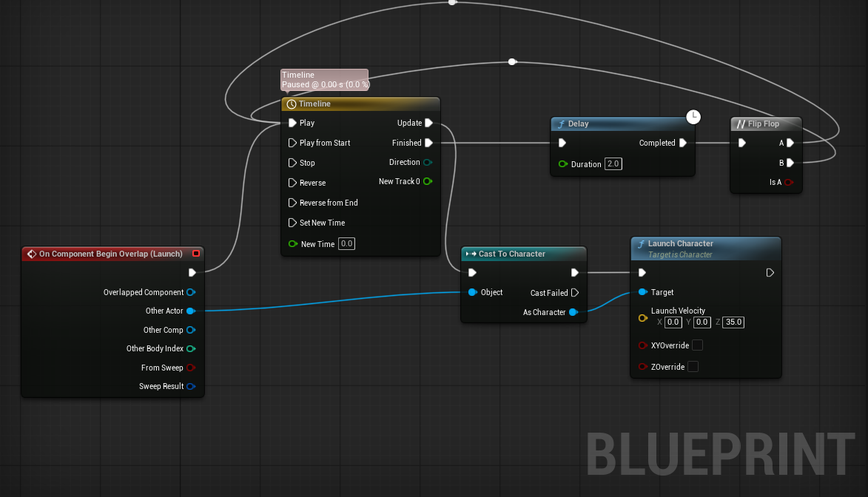Viewport: 868px width, 497px height.
Task: Click the Timeline Update output pin
Action: pos(428,123)
